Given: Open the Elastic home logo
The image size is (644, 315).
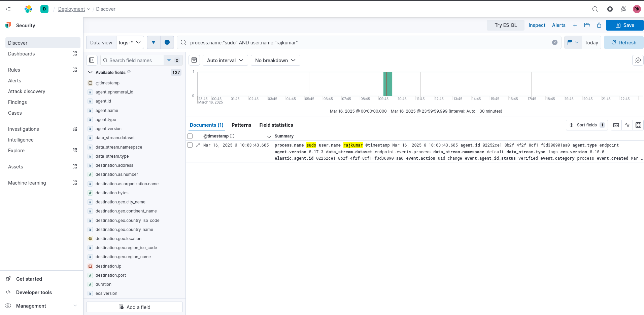Looking at the screenshot, I should [28, 9].
